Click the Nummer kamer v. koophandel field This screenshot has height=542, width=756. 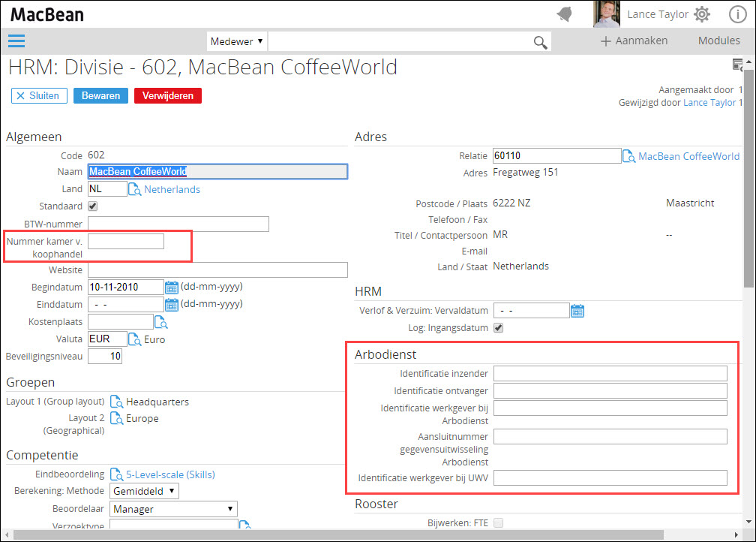coord(126,241)
